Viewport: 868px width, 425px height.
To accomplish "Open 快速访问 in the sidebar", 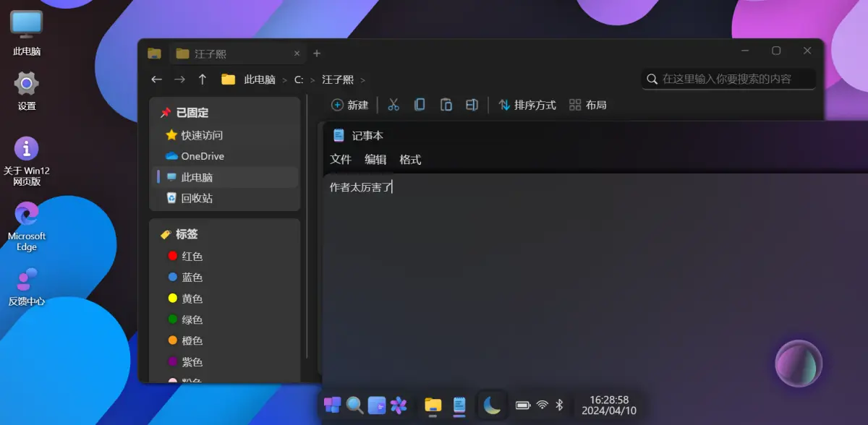I will tap(224, 135).
